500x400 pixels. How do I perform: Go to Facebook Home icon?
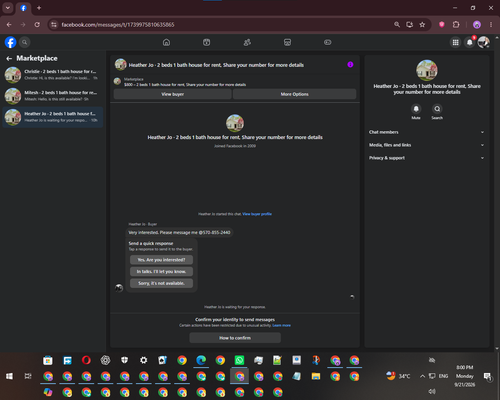[166, 42]
